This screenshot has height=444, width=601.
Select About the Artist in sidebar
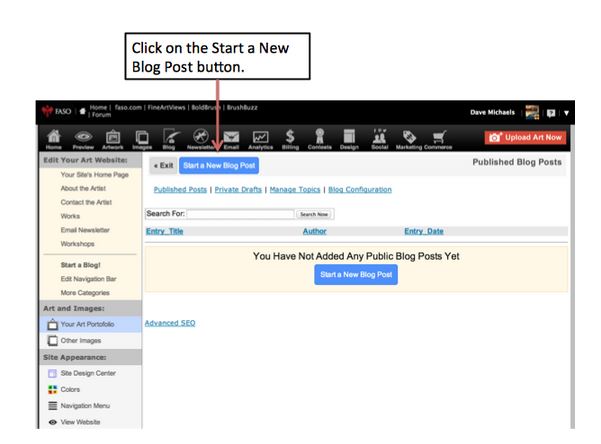pyautogui.click(x=83, y=188)
